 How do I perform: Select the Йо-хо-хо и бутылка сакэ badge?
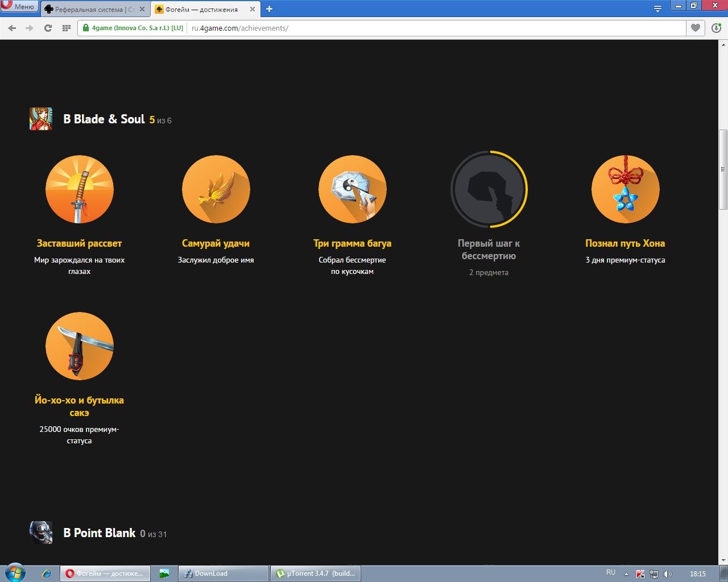coord(80,346)
